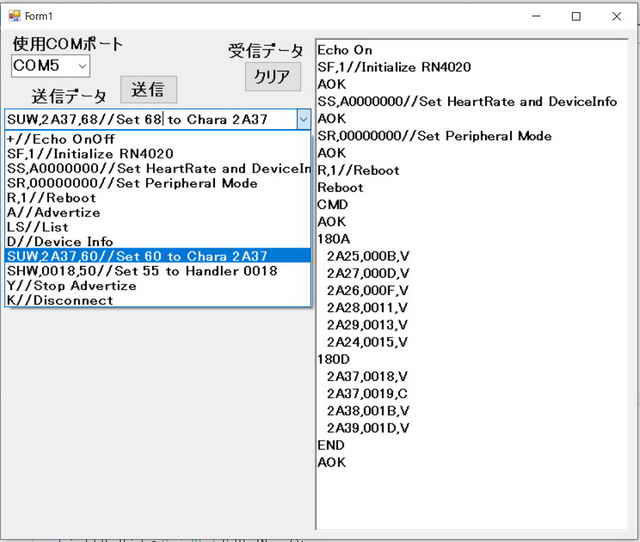
Task: Click 'SF,1//Initialize RN4020' in received output
Action: pyautogui.click(x=394, y=67)
